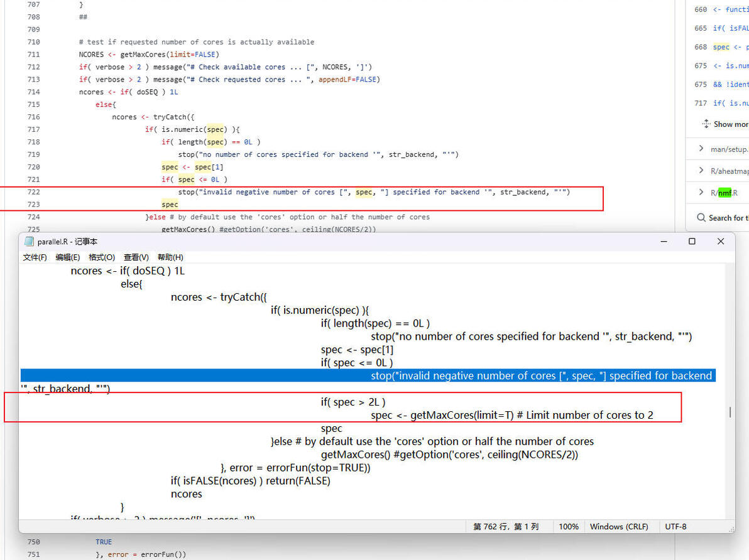Viewport: 749px width, 560px height.
Task: Click the Notepad vertical scrollbar thumb
Action: pos(730,412)
